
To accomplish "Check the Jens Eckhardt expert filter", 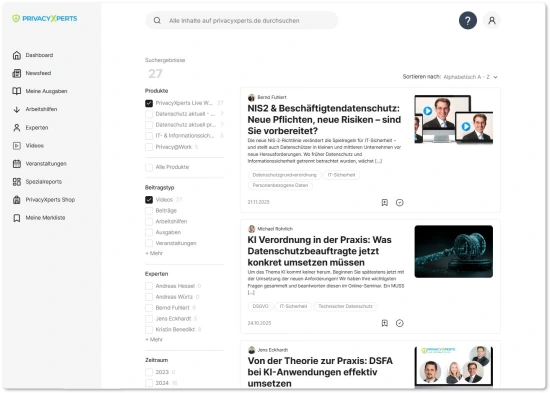I will [149, 319].
